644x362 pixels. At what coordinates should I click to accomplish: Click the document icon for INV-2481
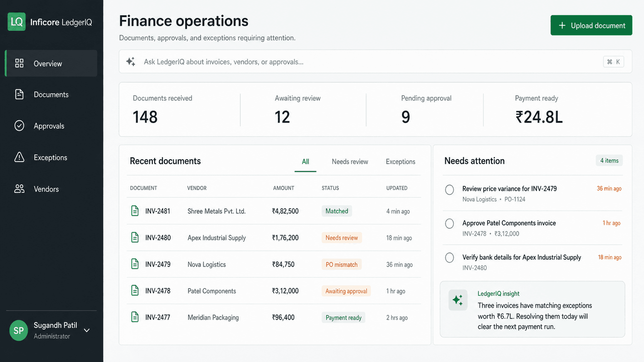(135, 211)
